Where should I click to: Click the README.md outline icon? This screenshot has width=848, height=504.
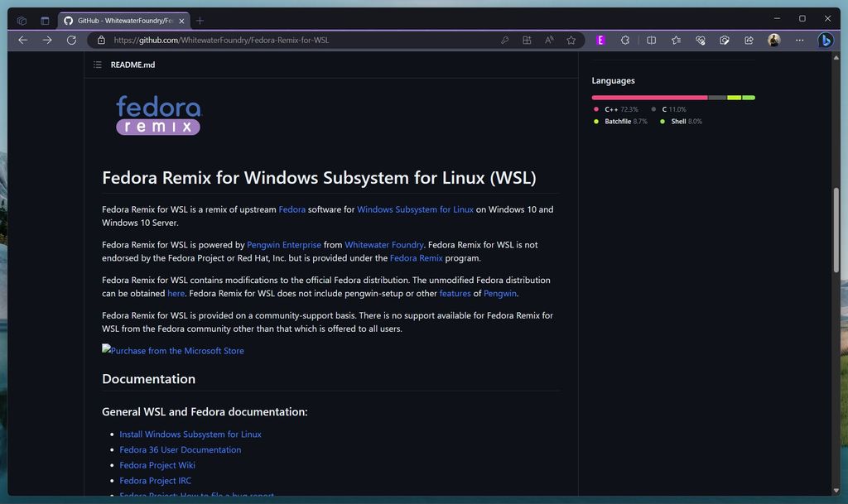click(97, 65)
